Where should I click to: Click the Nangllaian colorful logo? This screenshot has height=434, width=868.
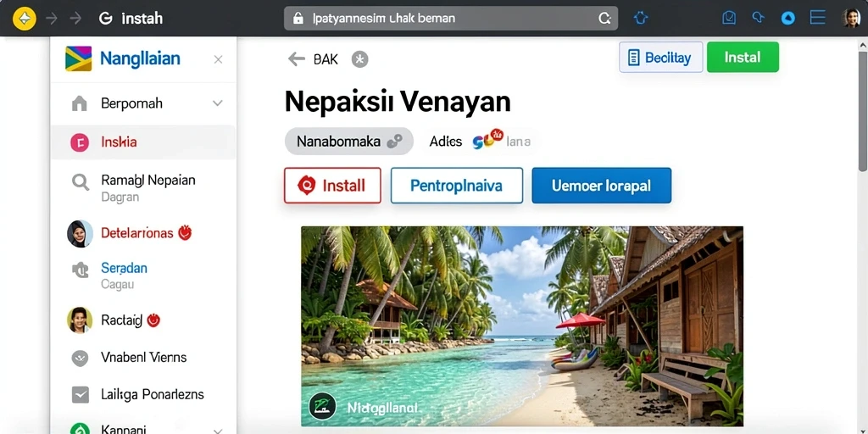(79, 58)
